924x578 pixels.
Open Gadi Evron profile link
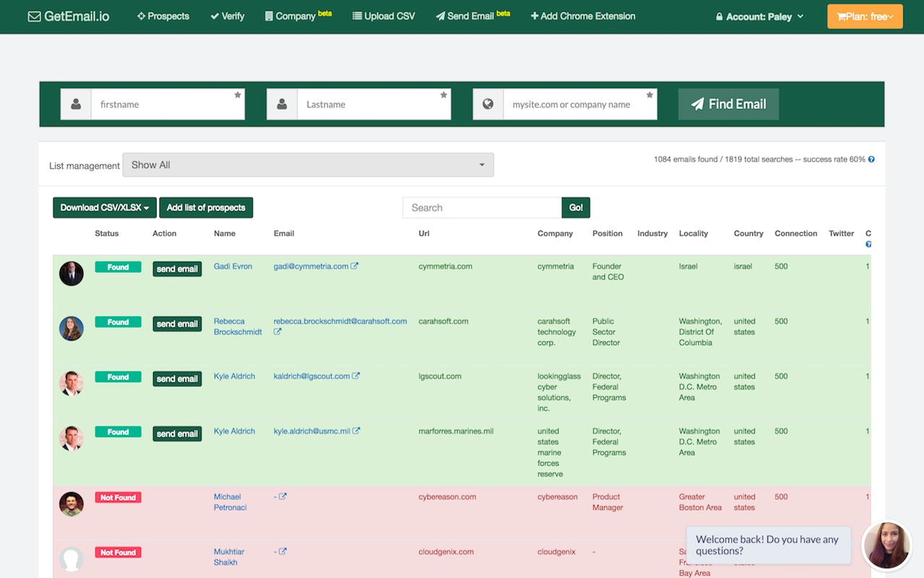233,266
